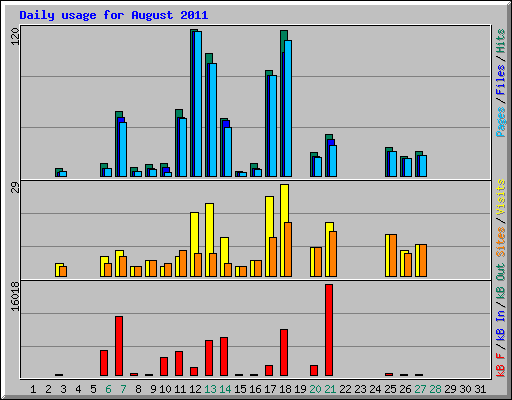Click the green day label '27'
Image resolution: width=512 pixels, height=400 pixels.
coord(420,389)
